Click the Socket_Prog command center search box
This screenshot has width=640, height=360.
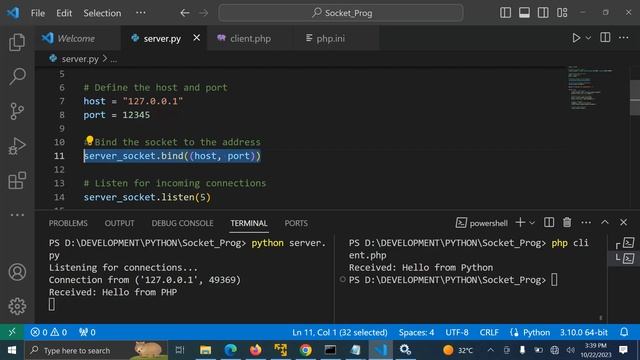pos(341,13)
